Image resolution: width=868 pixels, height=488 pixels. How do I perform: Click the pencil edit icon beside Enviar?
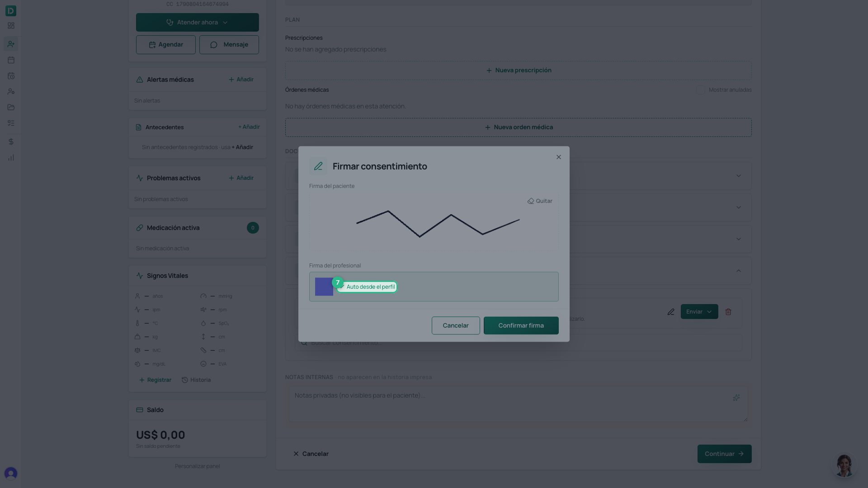(671, 312)
